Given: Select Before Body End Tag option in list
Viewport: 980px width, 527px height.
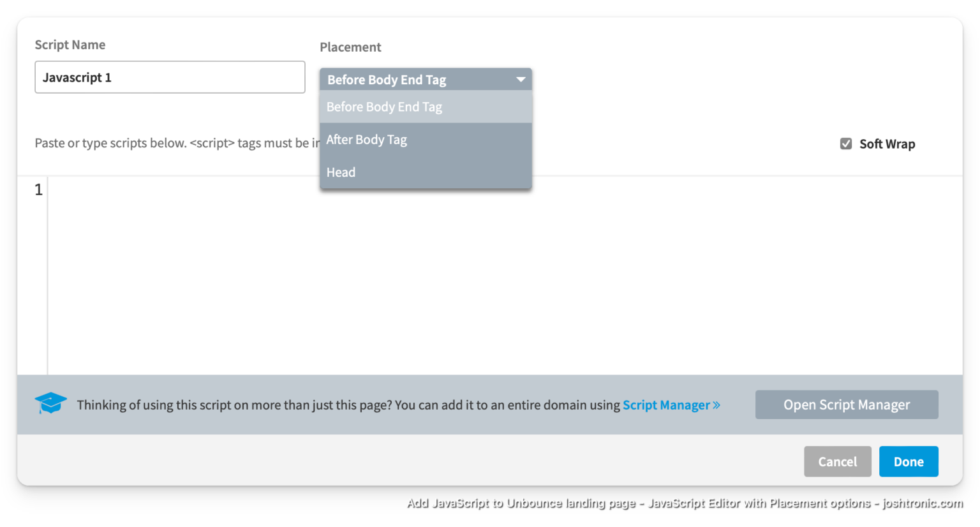Looking at the screenshot, I should 426,107.
